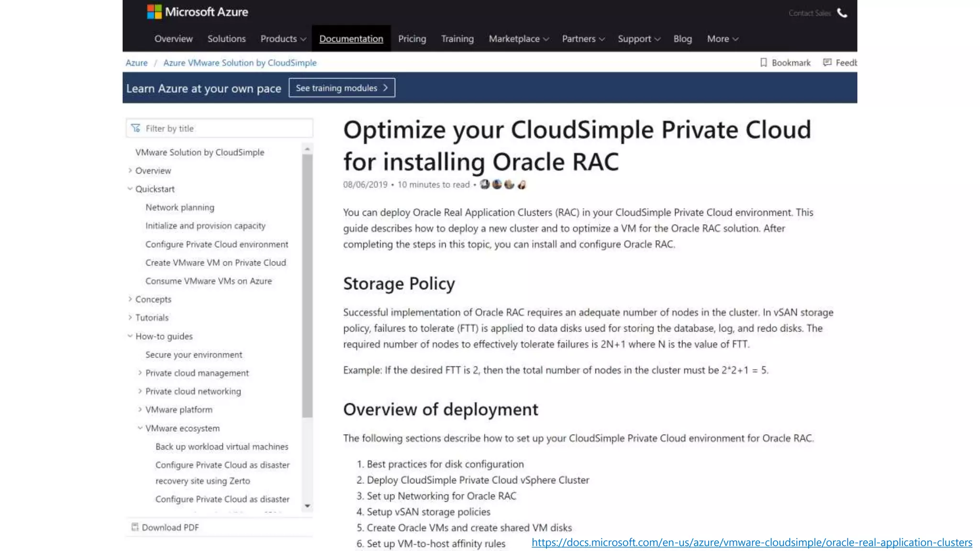The width and height of the screenshot is (980, 551).
Task: Open Initialize and provision capacity
Action: pyautogui.click(x=205, y=225)
